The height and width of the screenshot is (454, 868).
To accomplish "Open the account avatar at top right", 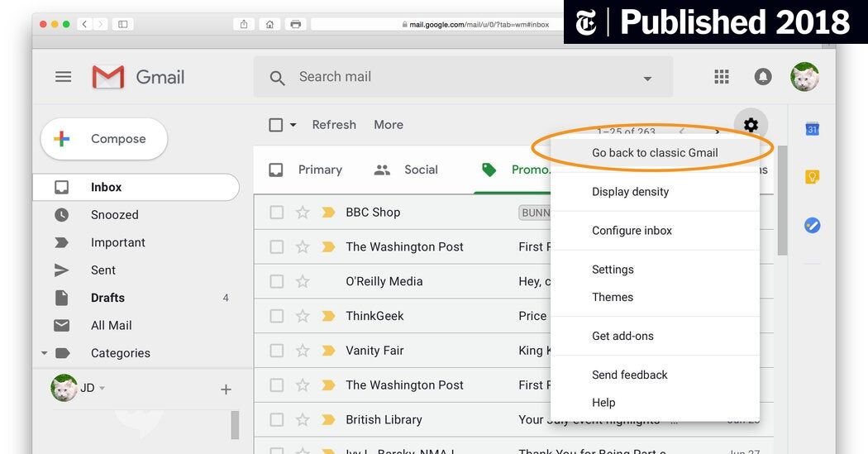I will click(804, 76).
